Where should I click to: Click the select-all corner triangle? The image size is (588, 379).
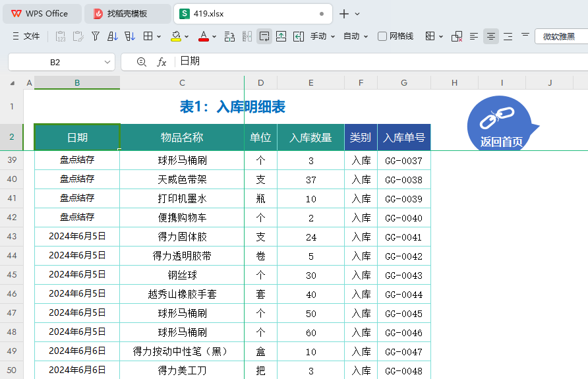(12, 83)
